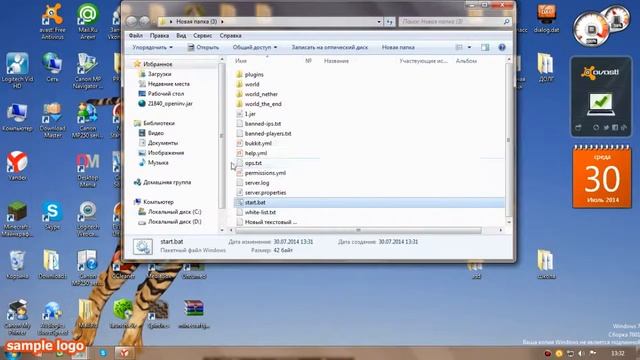640x360 pixels.
Task: Click the Новая папка toolbar button
Action: click(398, 47)
